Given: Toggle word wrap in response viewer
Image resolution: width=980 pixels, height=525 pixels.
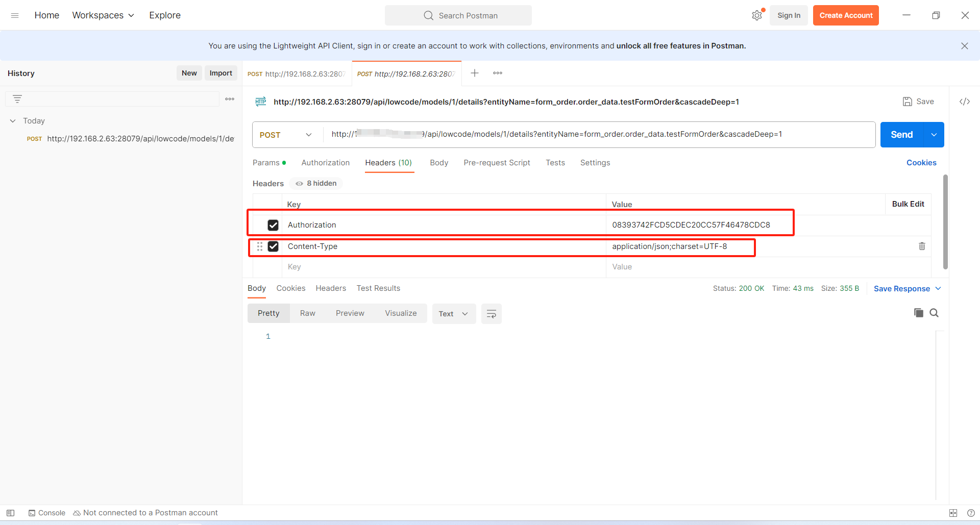Looking at the screenshot, I should pyautogui.click(x=491, y=314).
